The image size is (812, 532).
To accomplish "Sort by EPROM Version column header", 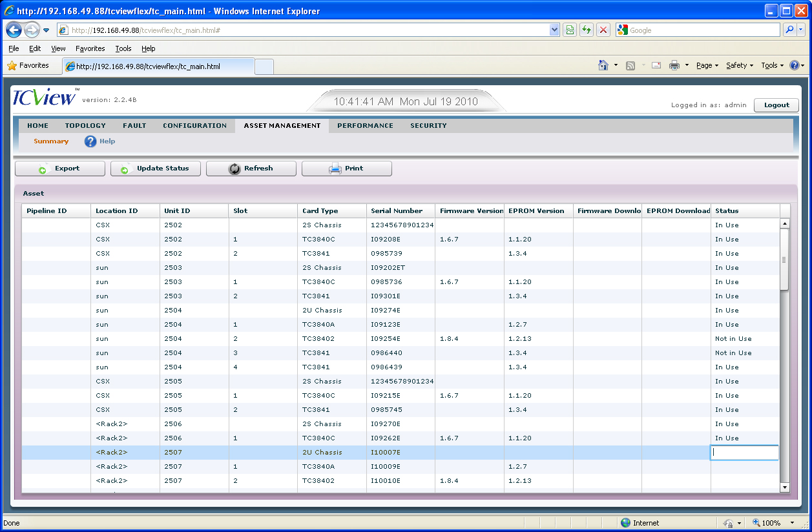I will point(539,211).
